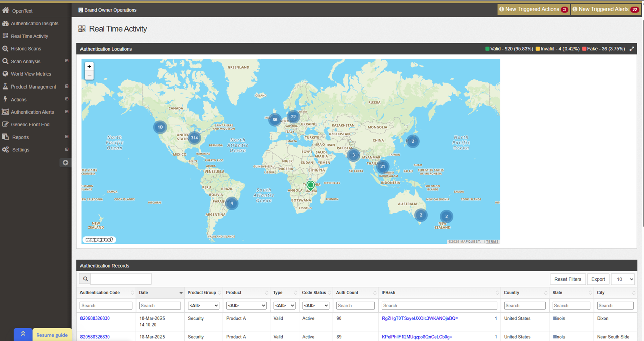Expand the Scan Analysis submenu
Screen dimensions: 644x341
coord(67,61)
